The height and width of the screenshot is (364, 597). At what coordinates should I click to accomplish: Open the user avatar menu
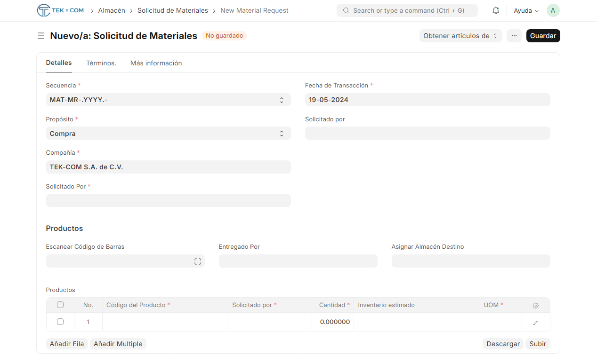click(553, 10)
